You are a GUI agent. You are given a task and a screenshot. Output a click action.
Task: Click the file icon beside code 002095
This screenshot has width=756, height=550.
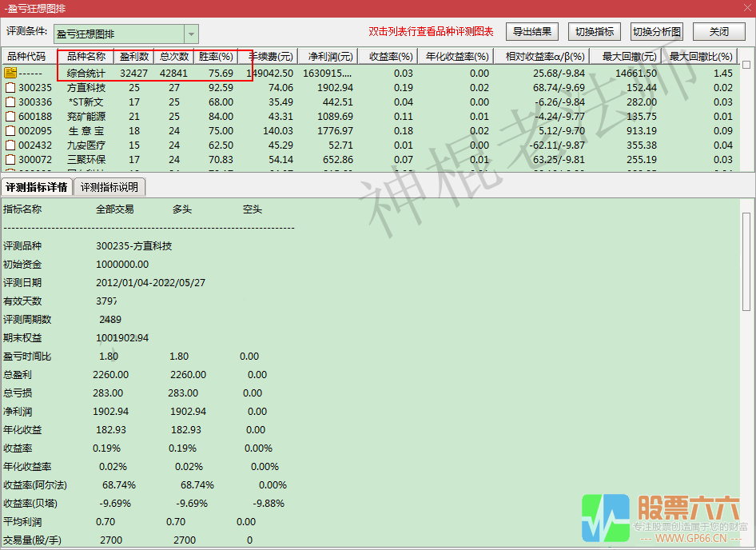click(10, 131)
